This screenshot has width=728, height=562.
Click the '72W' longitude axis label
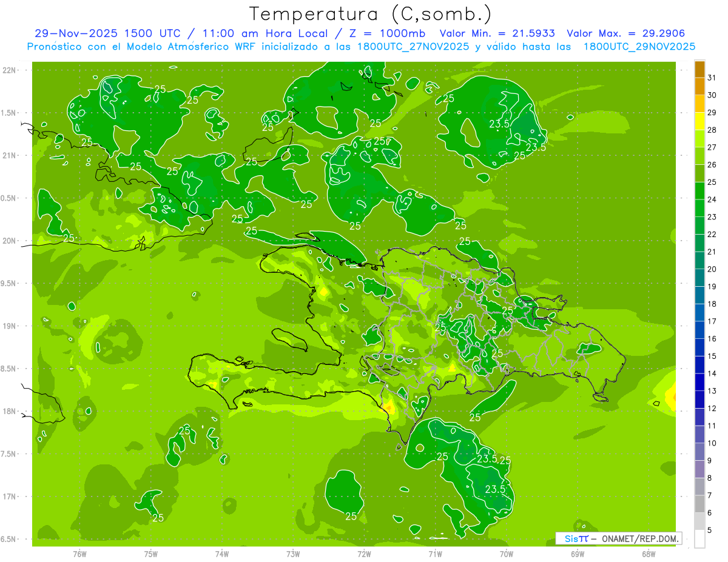[x=364, y=554]
